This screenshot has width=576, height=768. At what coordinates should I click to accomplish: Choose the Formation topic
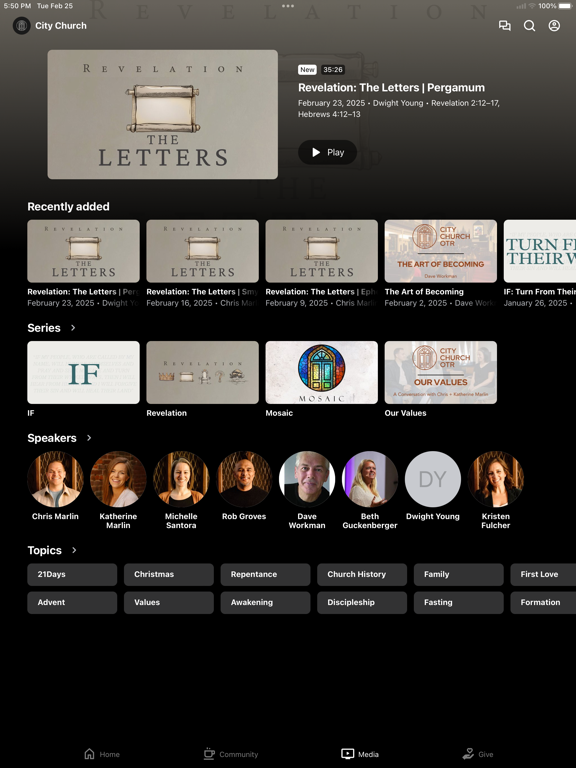click(543, 602)
